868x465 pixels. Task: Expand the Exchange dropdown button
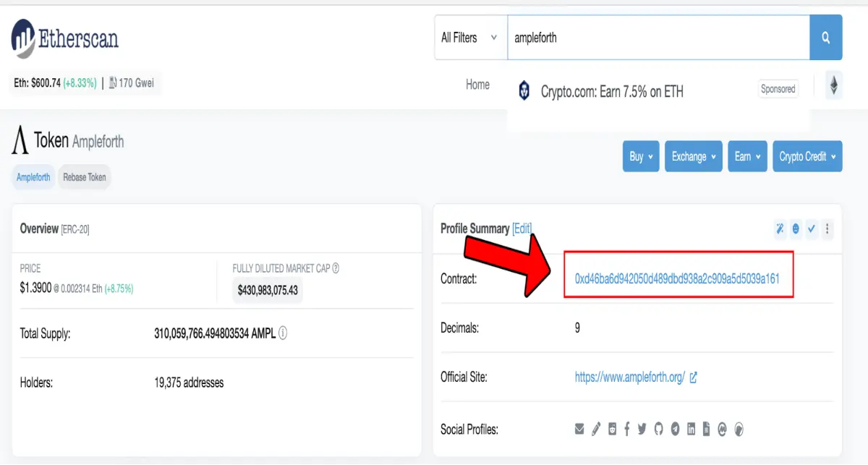694,156
